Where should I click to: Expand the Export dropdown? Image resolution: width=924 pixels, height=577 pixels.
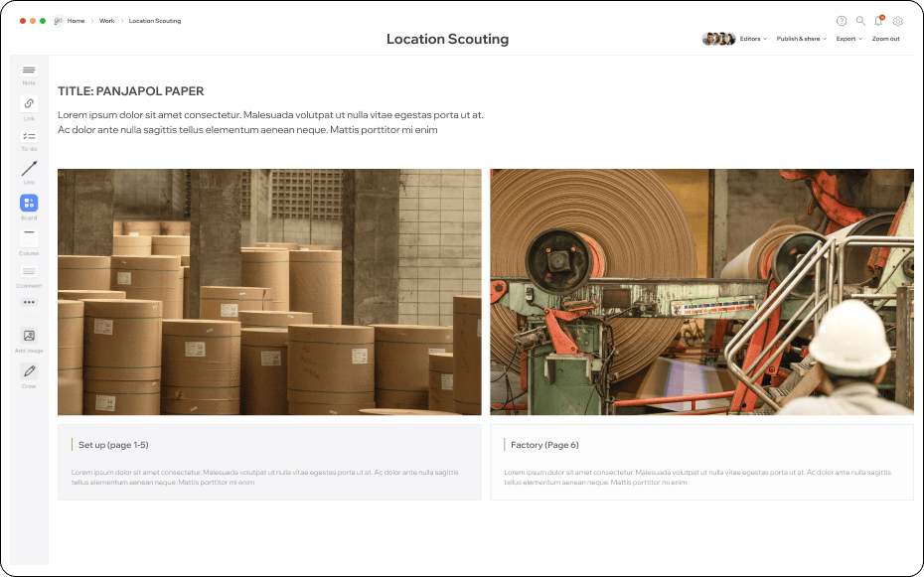point(849,39)
